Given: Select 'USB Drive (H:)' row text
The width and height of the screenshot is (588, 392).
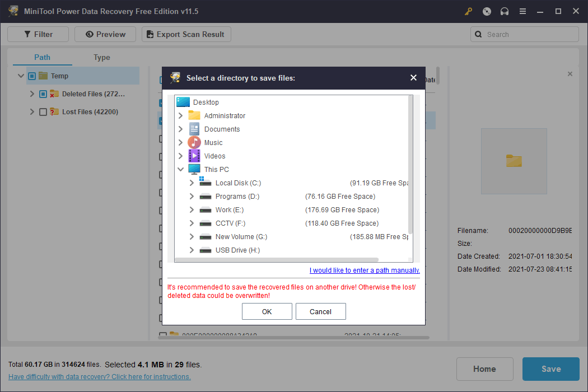Looking at the screenshot, I should point(238,250).
